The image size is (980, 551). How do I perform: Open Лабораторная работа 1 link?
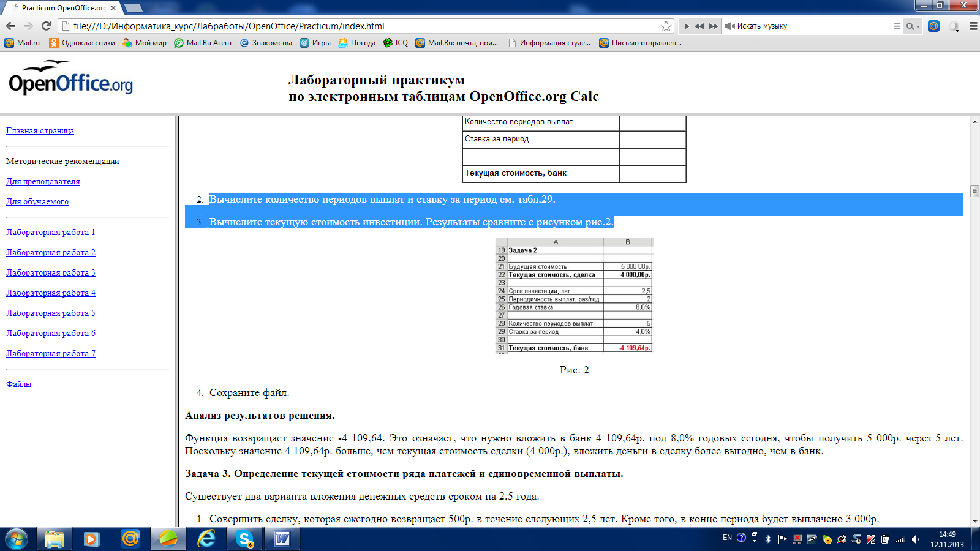51,232
